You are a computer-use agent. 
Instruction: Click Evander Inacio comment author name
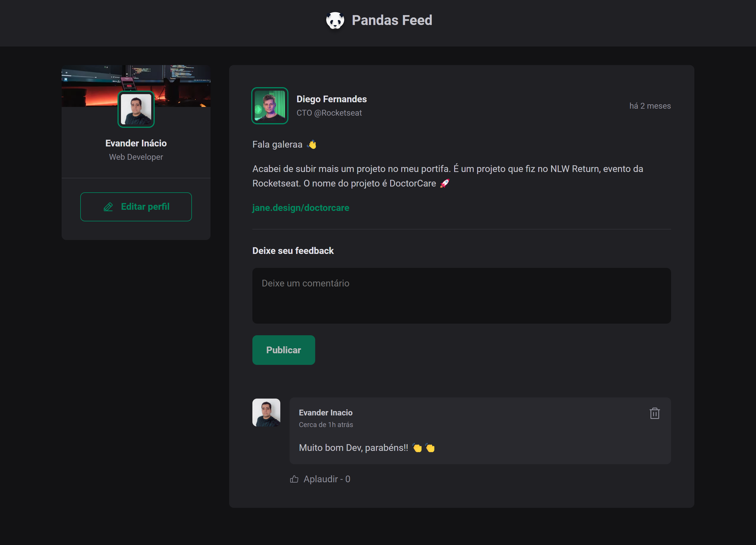coord(325,413)
